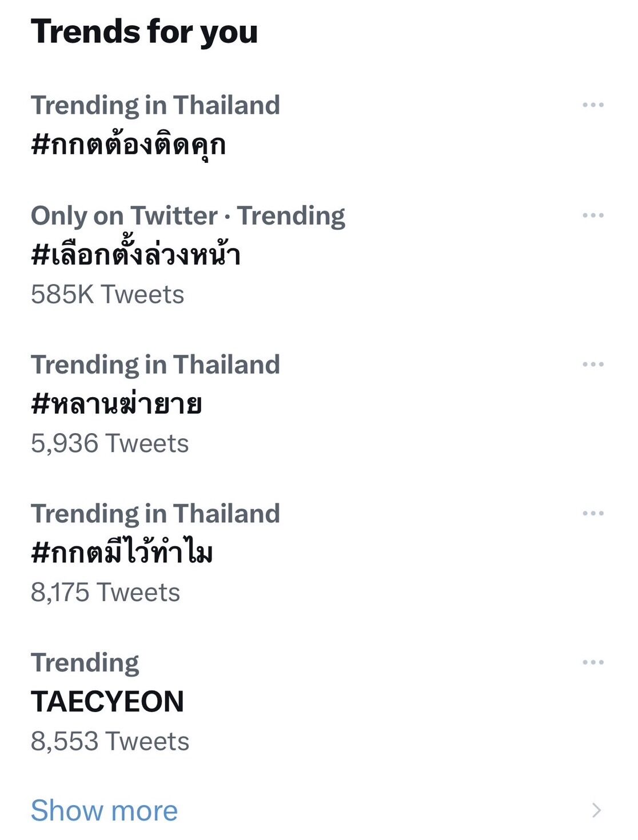638x840 pixels.
Task: Open the #กกตมีไว้ทำไม hashtag
Action: [122, 553]
